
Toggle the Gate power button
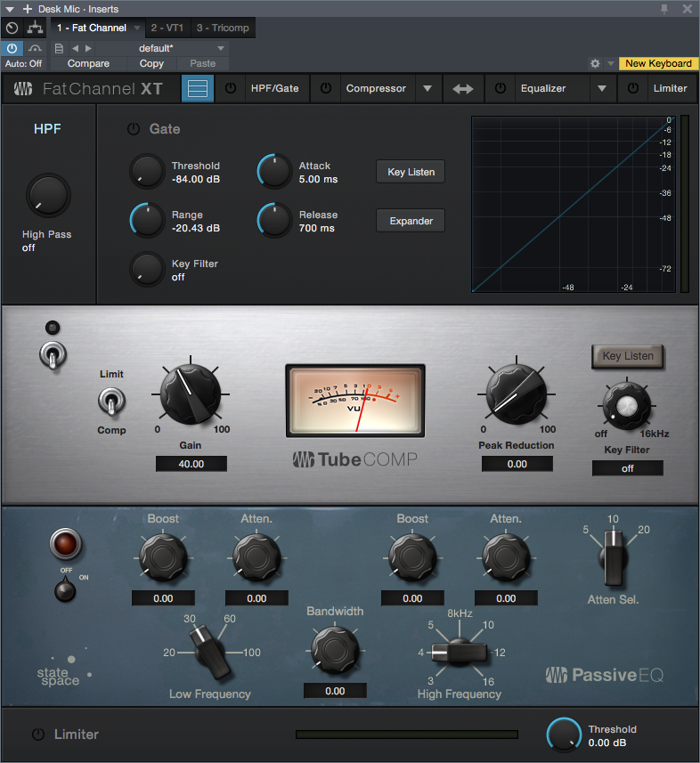(x=134, y=129)
